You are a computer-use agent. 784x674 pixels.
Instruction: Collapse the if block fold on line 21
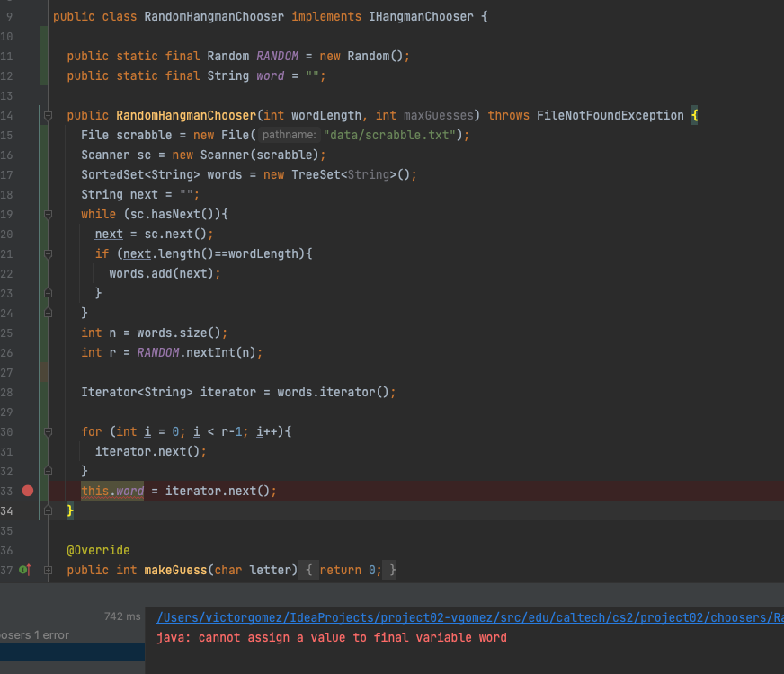point(48,254)
